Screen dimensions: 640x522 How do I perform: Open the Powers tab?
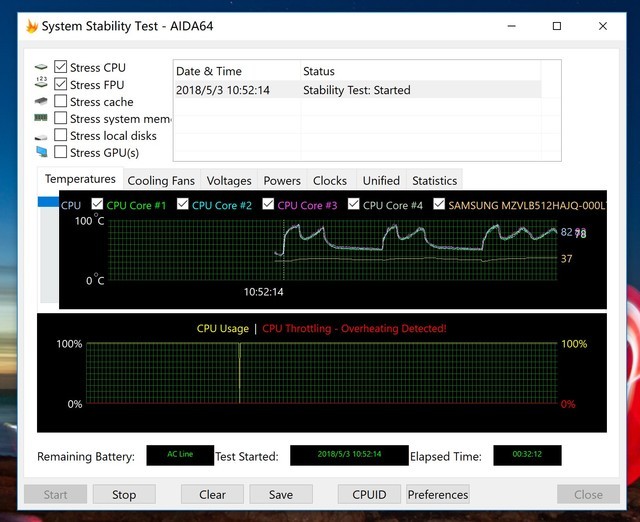(282, 180)
